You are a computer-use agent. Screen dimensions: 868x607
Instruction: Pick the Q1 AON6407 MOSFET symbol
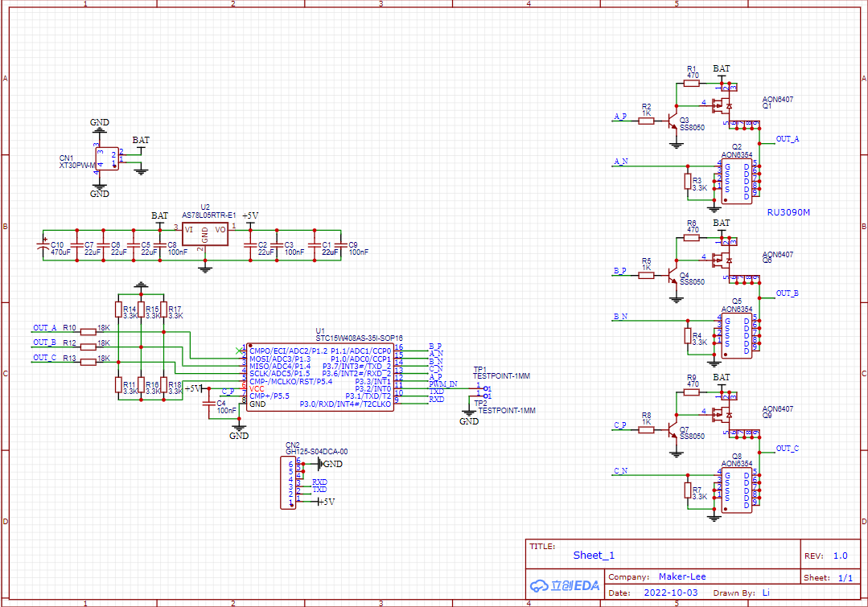[728, 105]
